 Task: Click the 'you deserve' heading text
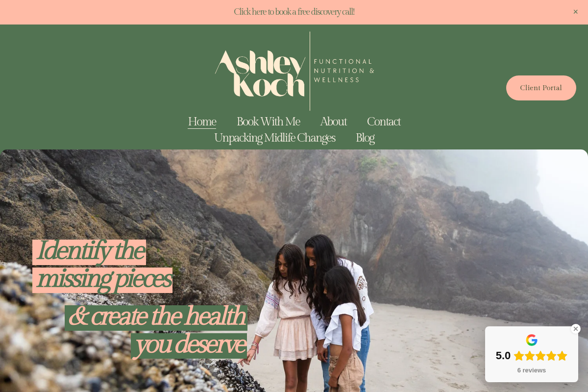pyautogui.click(x=189, y=346)
